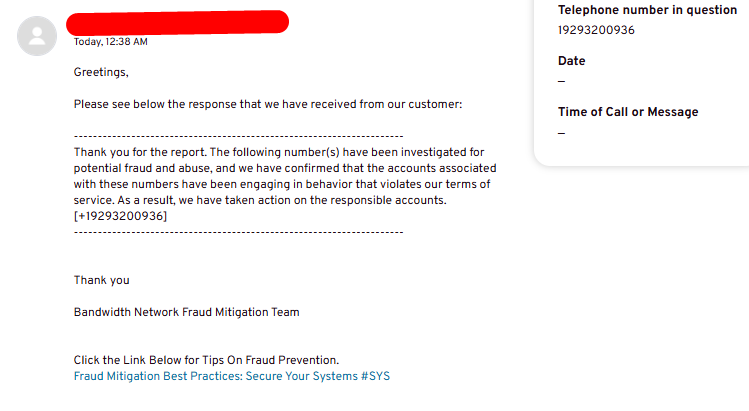749x411 pixels.
Task: Click the Greetings line of the message
Action: tap(101, 72)
